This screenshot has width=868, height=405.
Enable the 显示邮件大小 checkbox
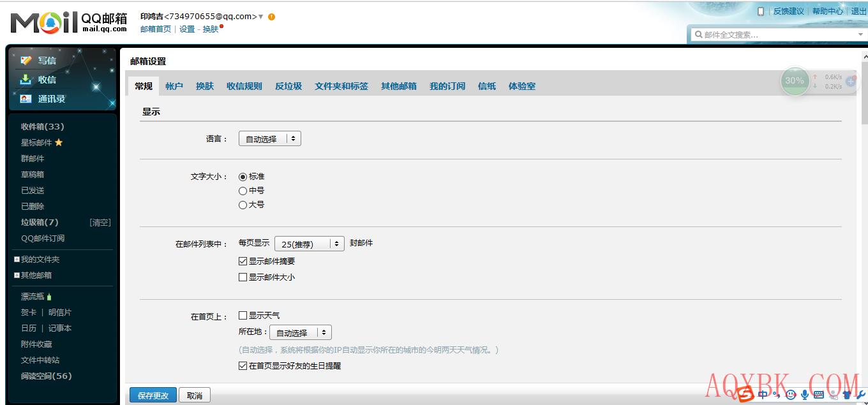243,277
